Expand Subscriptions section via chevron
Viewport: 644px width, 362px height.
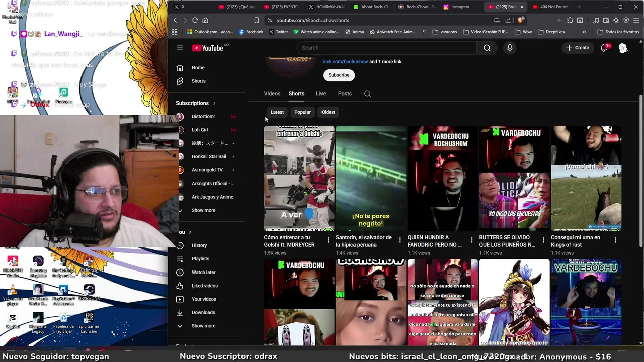click(x=214, y=103)
